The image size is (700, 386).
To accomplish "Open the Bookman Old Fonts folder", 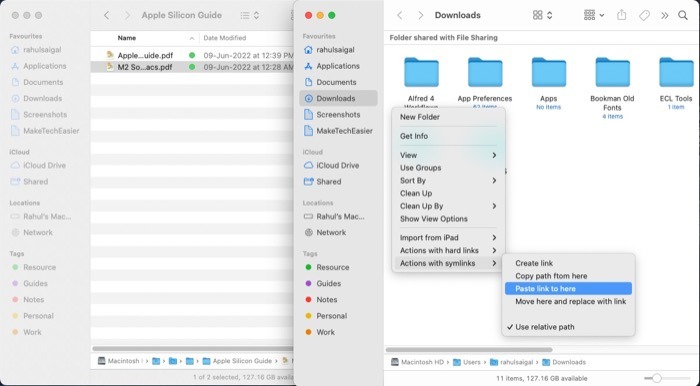I will [x=612, y=72].
